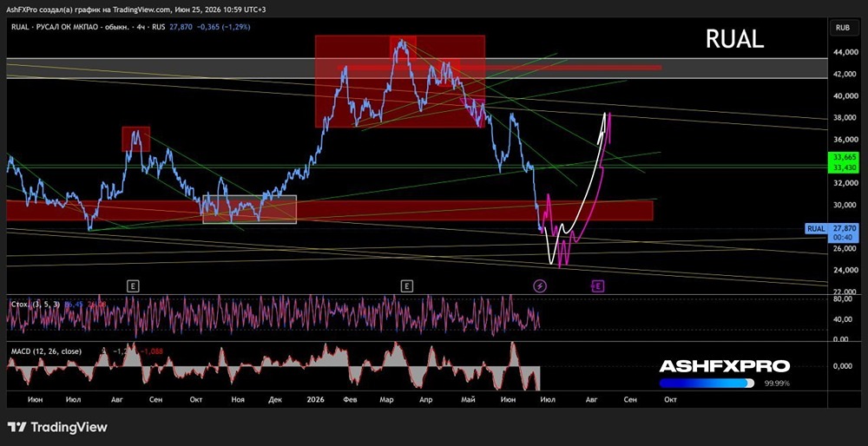Image resolution: width=868 pixels, height=446 pixels.
Task: Click the purple future earnings E icon
Action: coord(597,285)
